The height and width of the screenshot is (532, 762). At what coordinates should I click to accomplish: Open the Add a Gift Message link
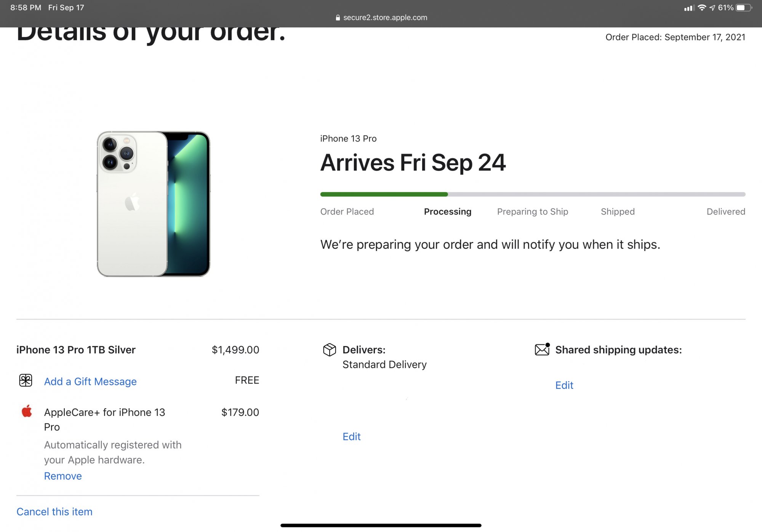point(90,382)
